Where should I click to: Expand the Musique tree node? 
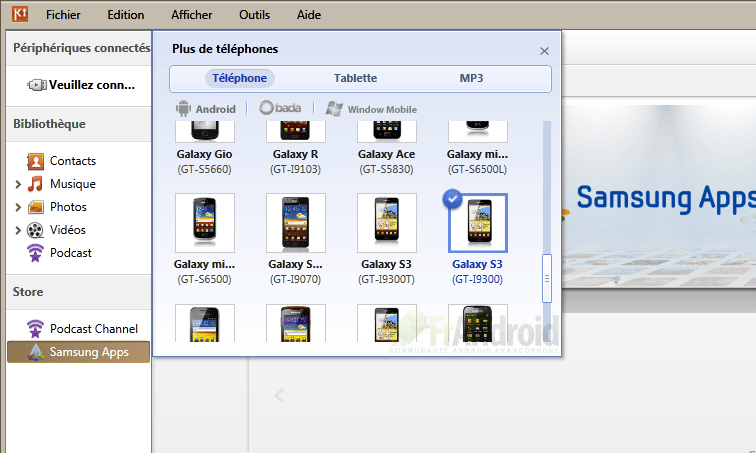tap(18, 185)
